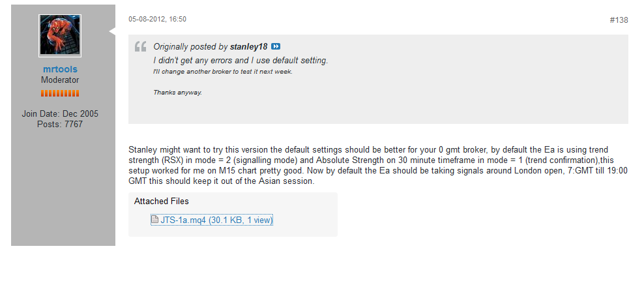The height and width of the screenshot is (300, 644).
Task: Click the Moderator title under mrtools
Action: [60, 80]
